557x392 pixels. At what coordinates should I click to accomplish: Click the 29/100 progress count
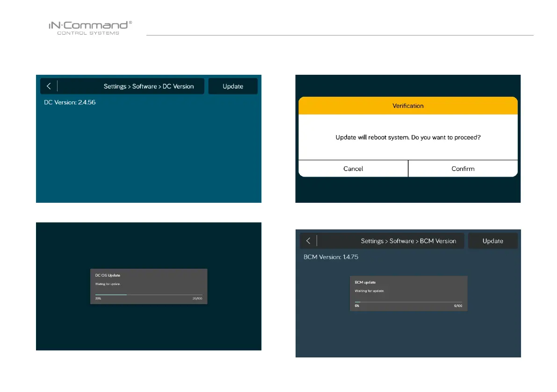[197, 299]
